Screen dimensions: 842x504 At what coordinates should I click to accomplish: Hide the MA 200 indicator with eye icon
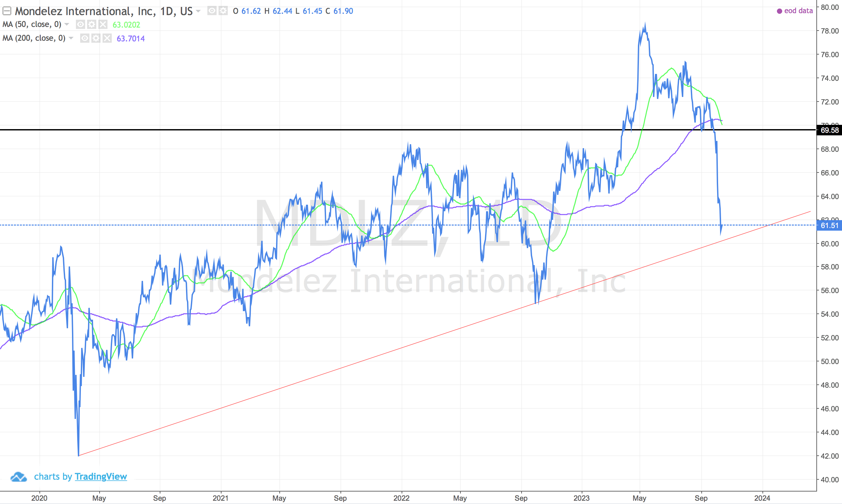(x=84, y=38)
